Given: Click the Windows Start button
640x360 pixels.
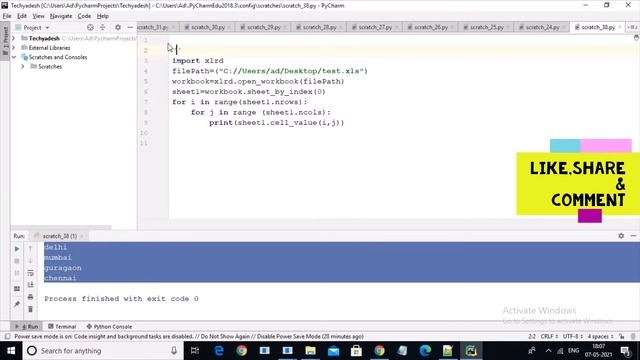Looking at the screenshot, I should (11, 351).
